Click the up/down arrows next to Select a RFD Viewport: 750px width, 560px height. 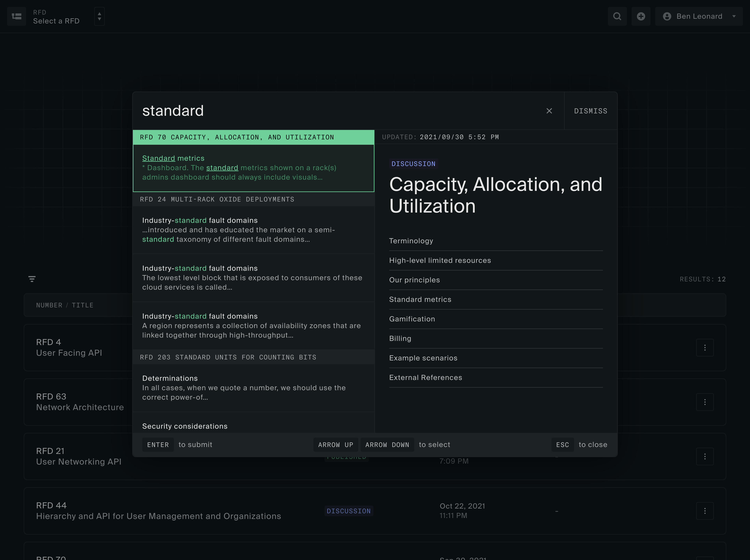[x=99, y=17]
